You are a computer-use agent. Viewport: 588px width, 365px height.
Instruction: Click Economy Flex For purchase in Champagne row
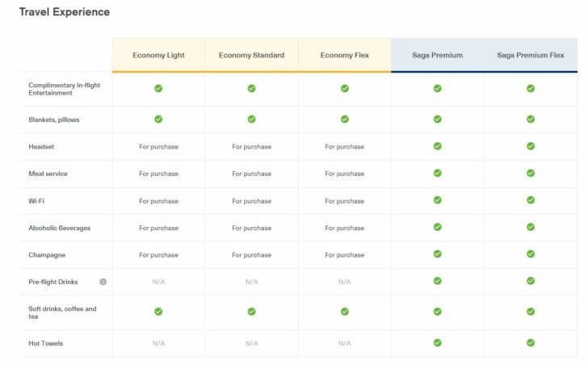[345, 255]
